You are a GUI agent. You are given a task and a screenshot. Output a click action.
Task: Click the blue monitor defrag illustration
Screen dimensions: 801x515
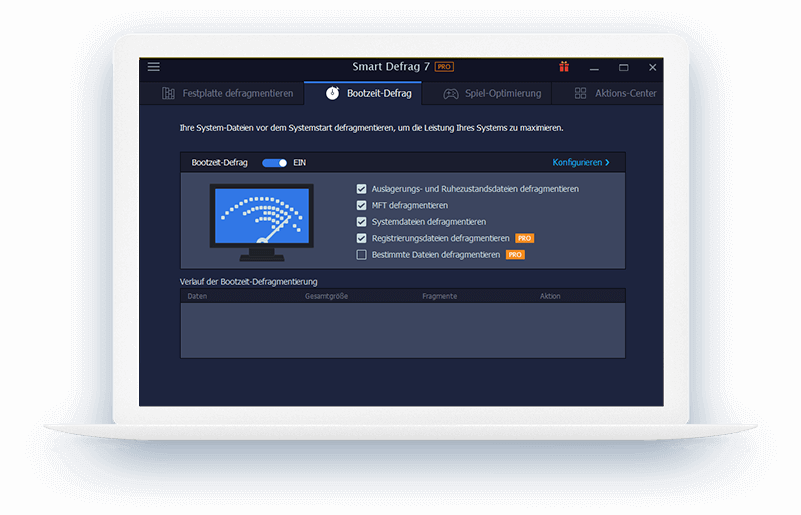coord(261,215)
